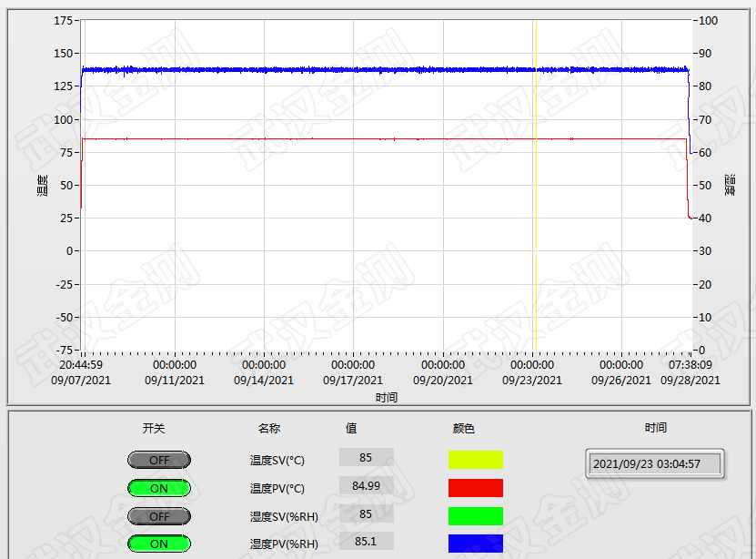The image size is (756, 559).
Task: Click the start time label 20:44:59 on x-axis
Action: (81, 365)
